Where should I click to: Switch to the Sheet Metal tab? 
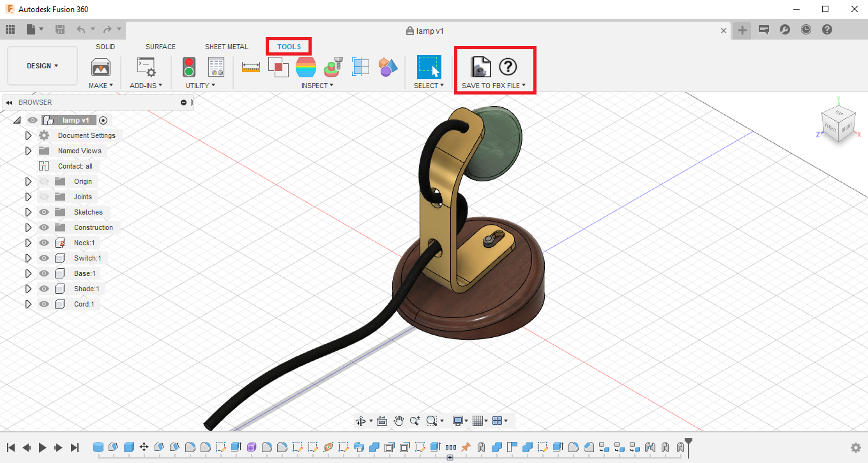pos(226,47)
